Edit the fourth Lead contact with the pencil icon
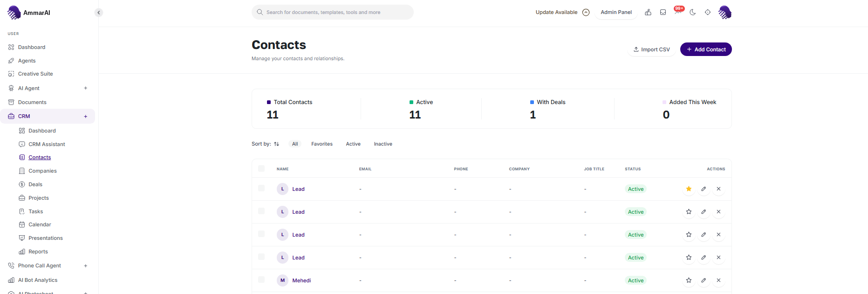This screenshot has height=294, width=868. pos(704,258)
